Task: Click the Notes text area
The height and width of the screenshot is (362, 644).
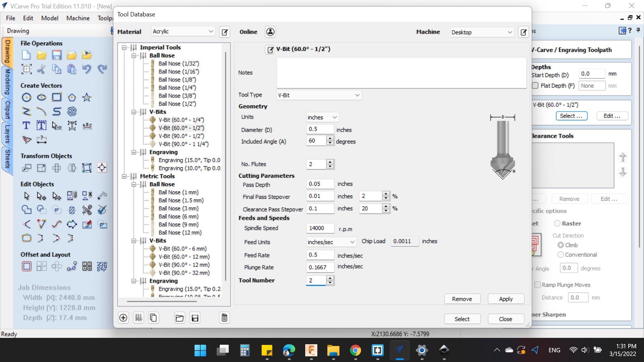Action: [x=401, y=73]
